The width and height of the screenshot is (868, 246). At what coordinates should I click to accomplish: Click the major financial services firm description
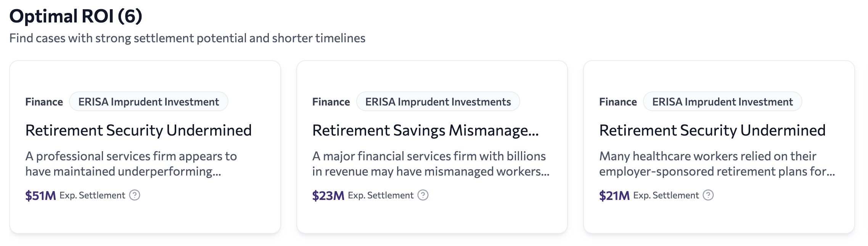pos(430,164)
